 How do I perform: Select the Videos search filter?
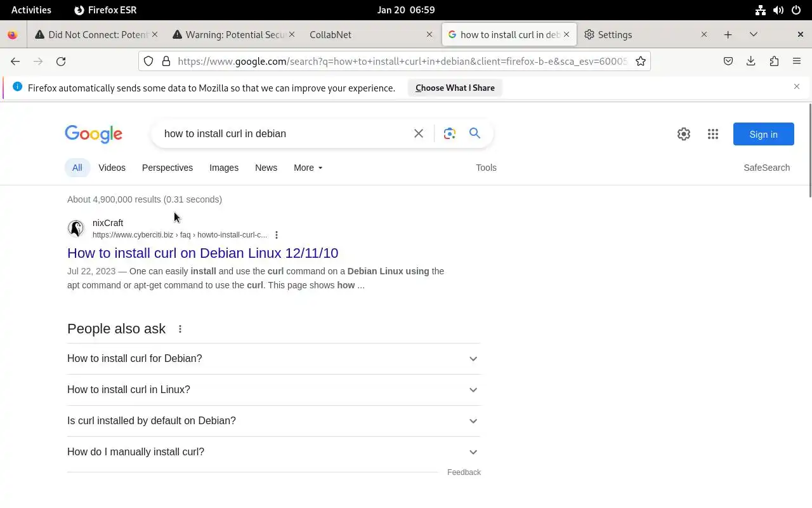tap(112, 168)
